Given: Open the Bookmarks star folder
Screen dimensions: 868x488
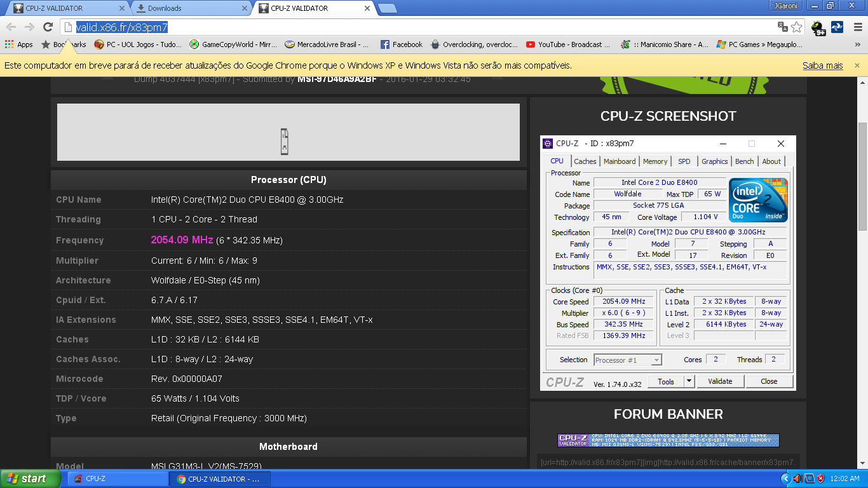Looking at the screenshot, I should [64, 44].
